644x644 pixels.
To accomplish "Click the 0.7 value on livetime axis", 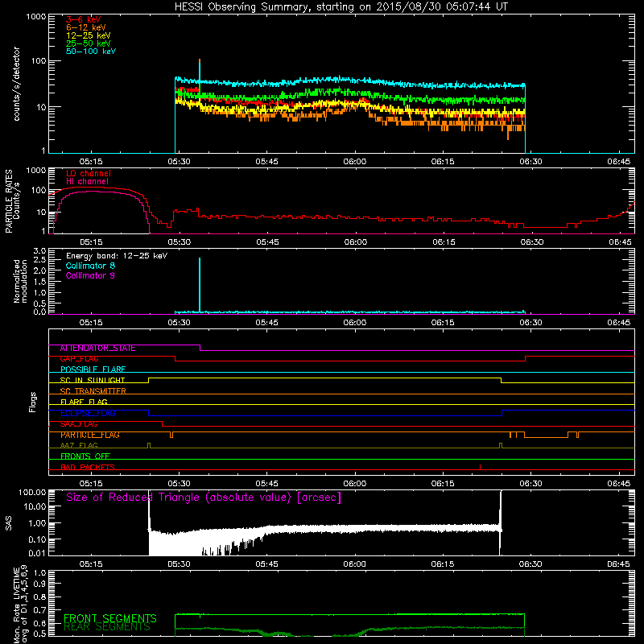I will click(x=39, y=610).
